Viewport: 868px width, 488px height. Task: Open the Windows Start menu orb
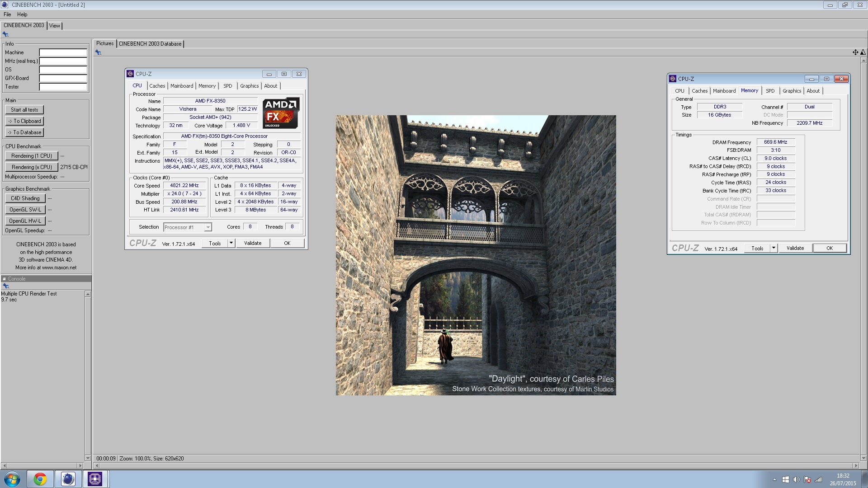pyautogui.click(x=12, y=479)
